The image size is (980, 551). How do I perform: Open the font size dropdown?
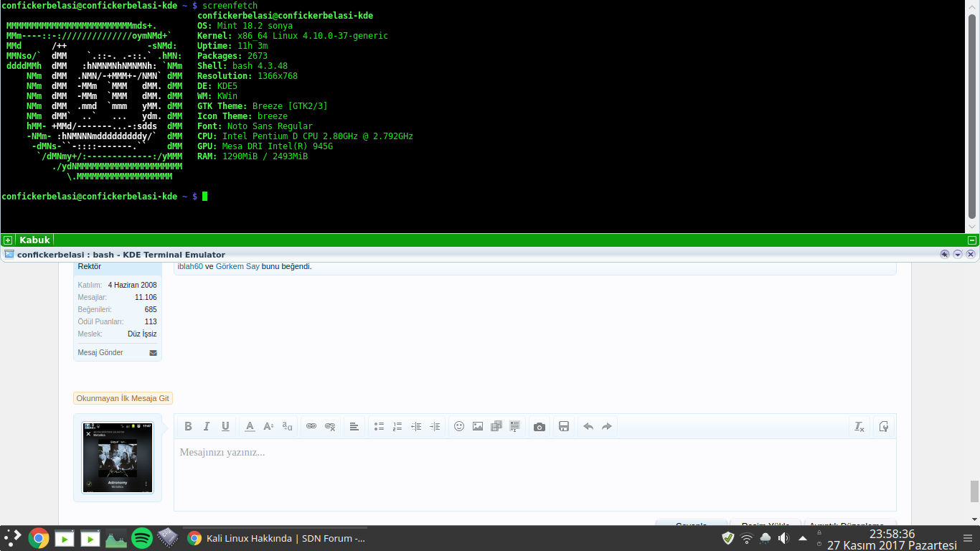[268, 426]
